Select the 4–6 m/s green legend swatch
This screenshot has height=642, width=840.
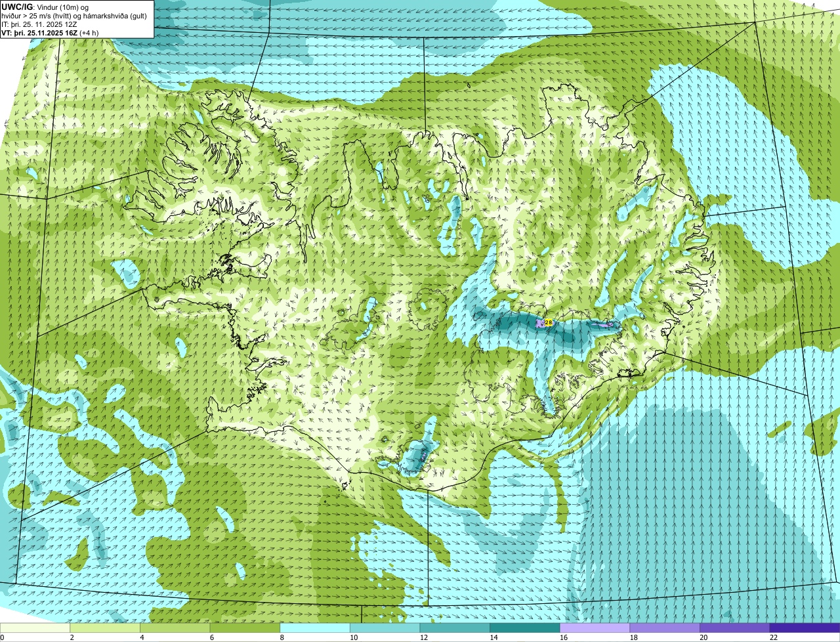pyautogui.click(x=175, y=628)
